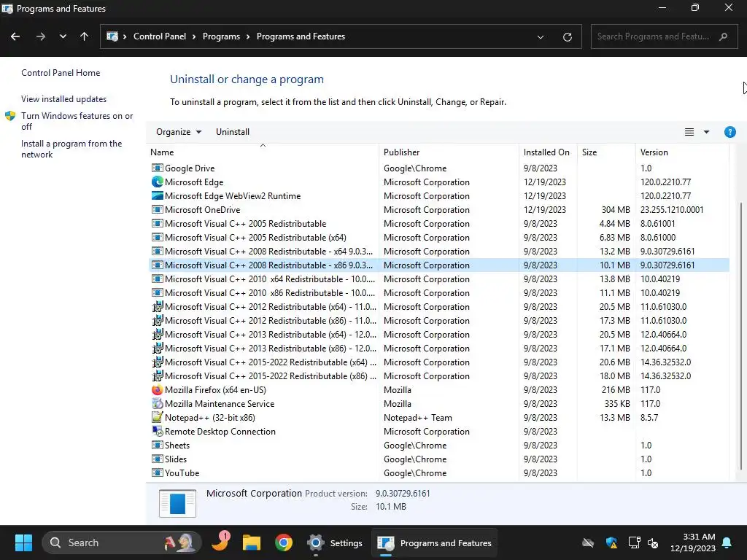Click Windows Security tray icon
This screenshot has width=747, height=560.
611,542
